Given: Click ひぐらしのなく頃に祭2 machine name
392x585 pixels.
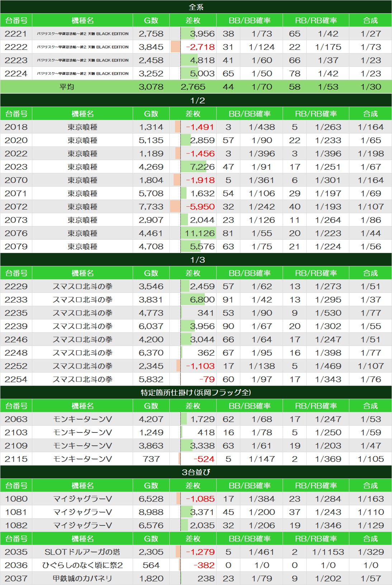Looking at the screenshot, I should 82,565.
